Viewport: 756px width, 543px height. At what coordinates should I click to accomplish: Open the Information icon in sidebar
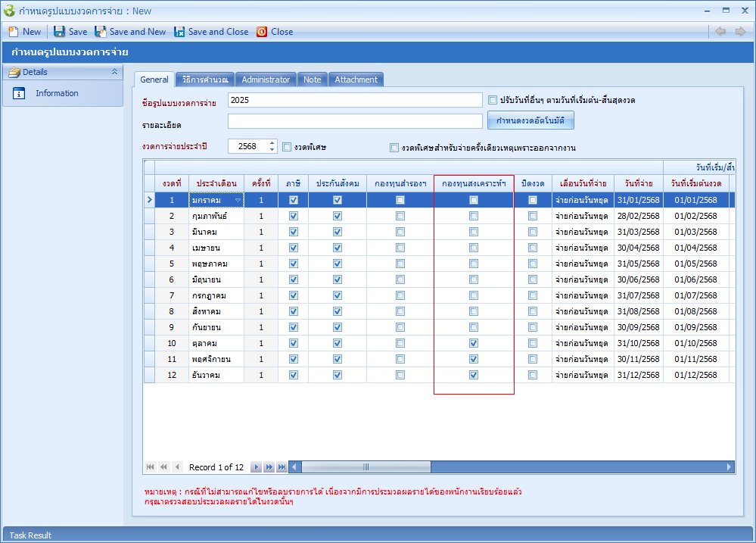coord(20,94)
